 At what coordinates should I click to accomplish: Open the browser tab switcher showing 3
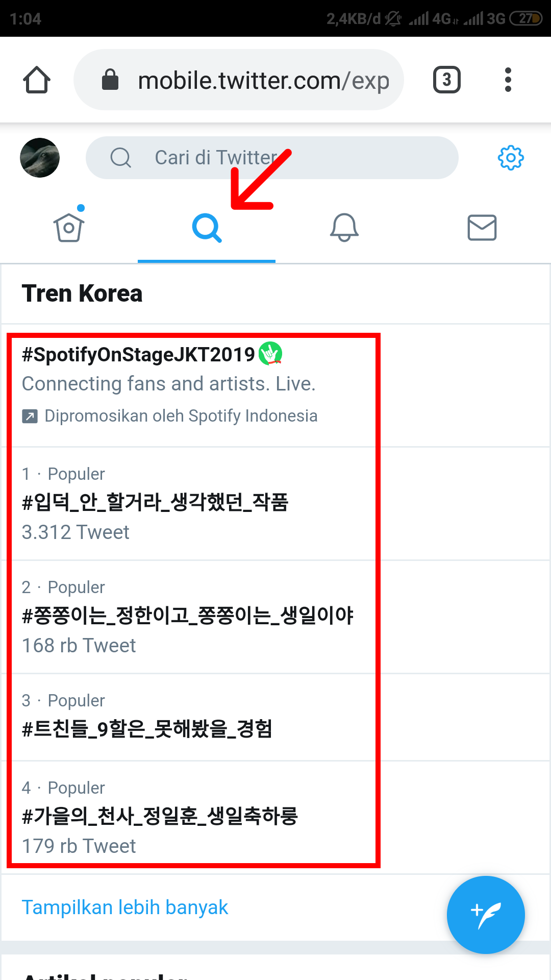tap(446, 80)
